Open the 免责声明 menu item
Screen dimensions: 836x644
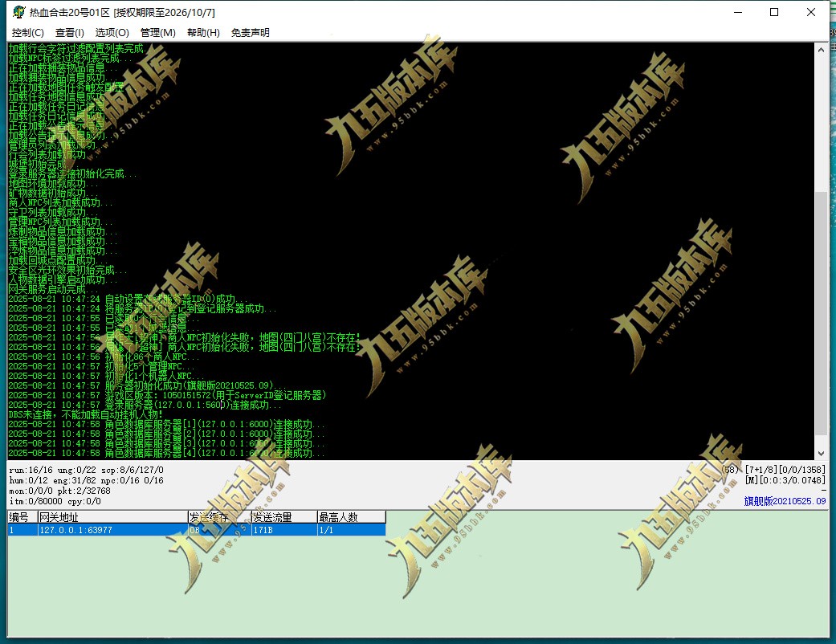click(250, 32)
